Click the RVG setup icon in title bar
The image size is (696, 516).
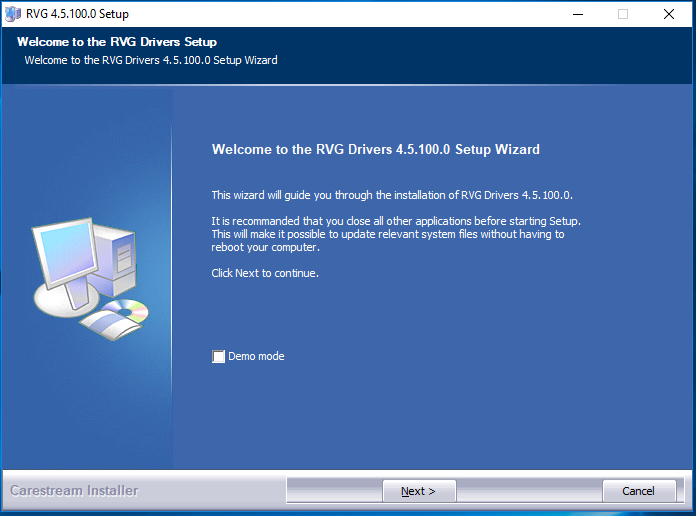pyautogui.click(x=13, y=14)
